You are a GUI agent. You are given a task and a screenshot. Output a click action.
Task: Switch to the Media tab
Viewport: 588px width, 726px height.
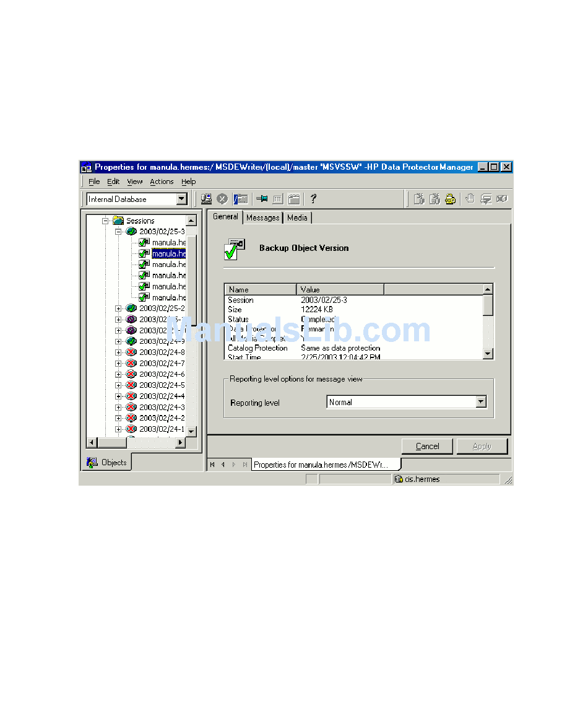click(x=297, y=217)
